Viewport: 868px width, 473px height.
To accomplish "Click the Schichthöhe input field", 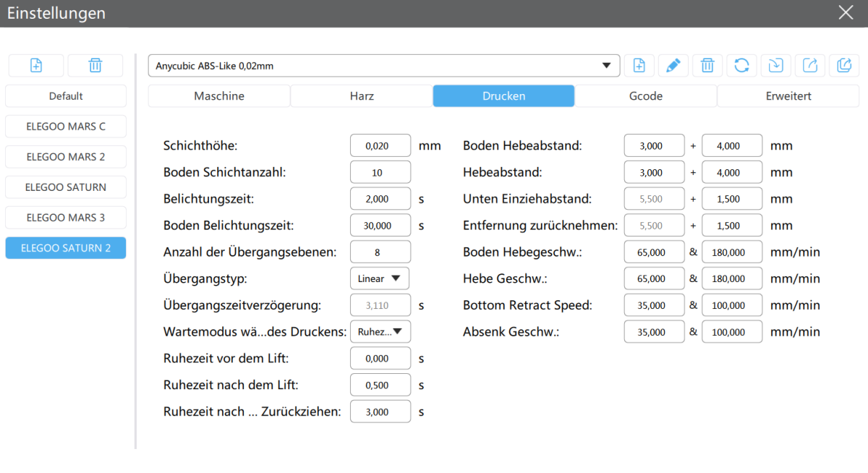I will (380, 145).
